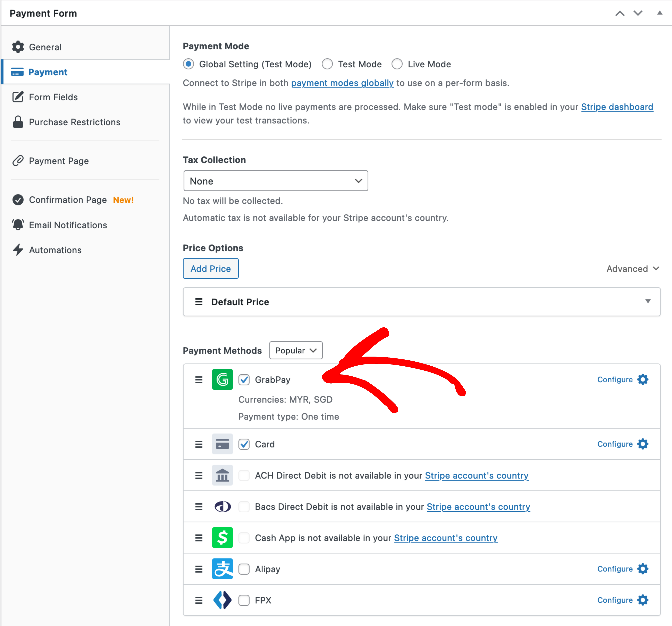
Task: Expand the Default Price panel arrow
Action: (x=648, y=301)
